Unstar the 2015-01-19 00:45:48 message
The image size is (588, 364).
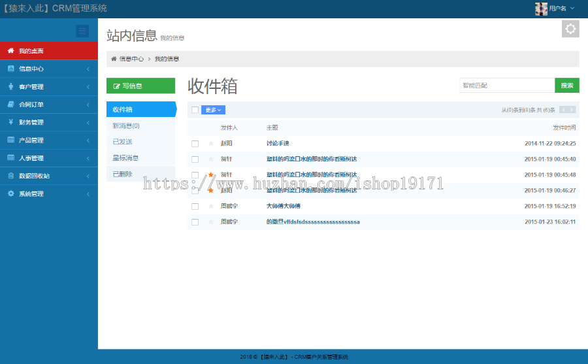pos(211,174)
